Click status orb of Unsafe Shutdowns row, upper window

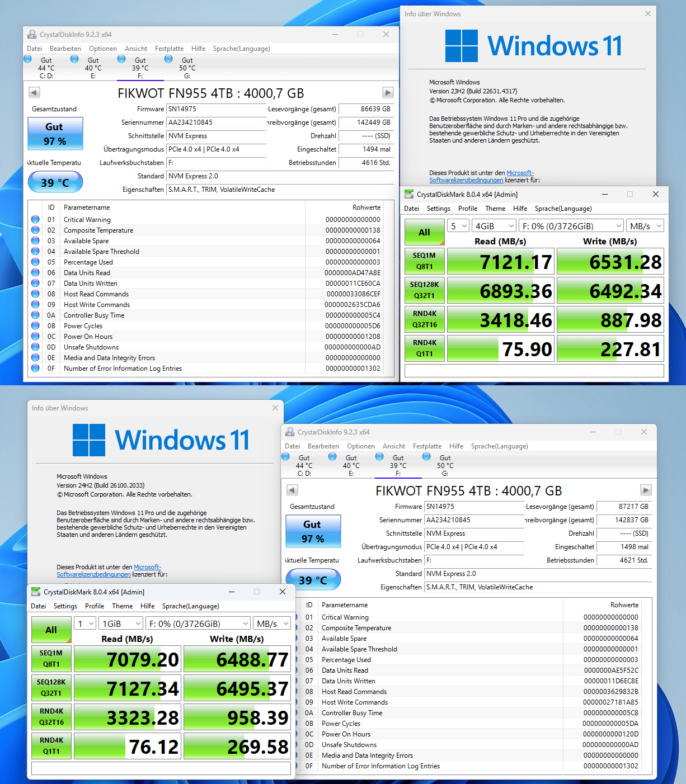point(35,347)
